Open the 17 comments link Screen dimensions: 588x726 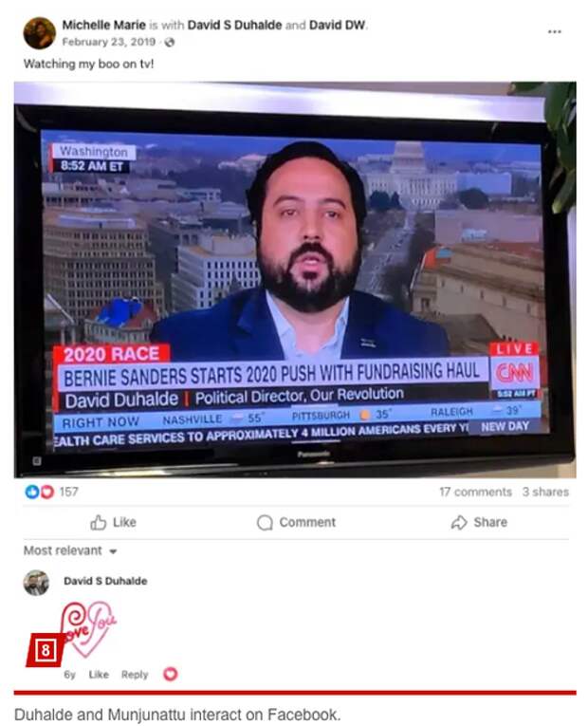click(475, 492)
